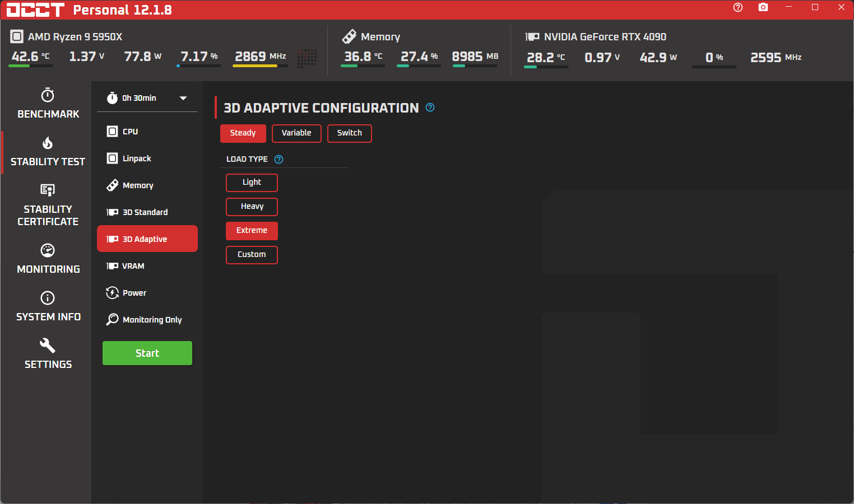This screenshot has width=854, height=504.
Task: Choose Custom load type
Action: (252, 255)
